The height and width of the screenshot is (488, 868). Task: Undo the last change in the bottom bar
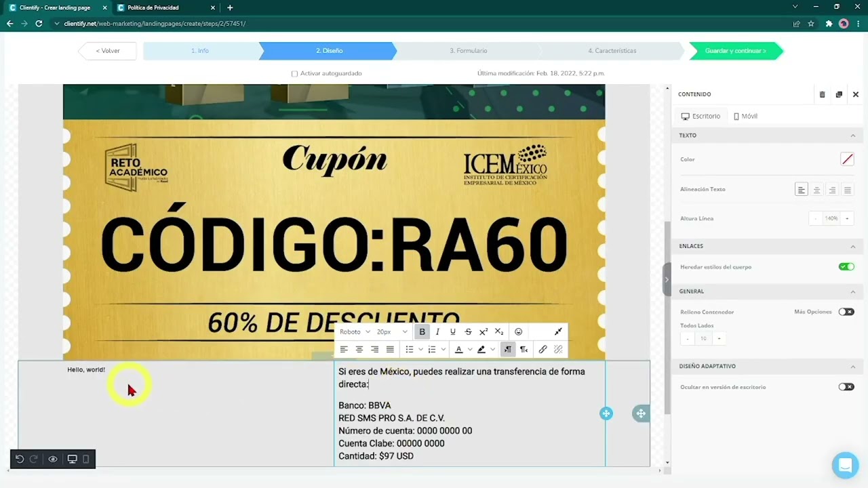coord(20,459)
